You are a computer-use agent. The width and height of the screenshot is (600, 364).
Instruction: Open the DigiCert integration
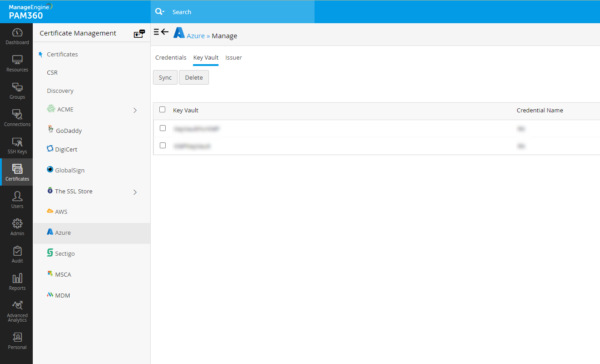(66, 149)
